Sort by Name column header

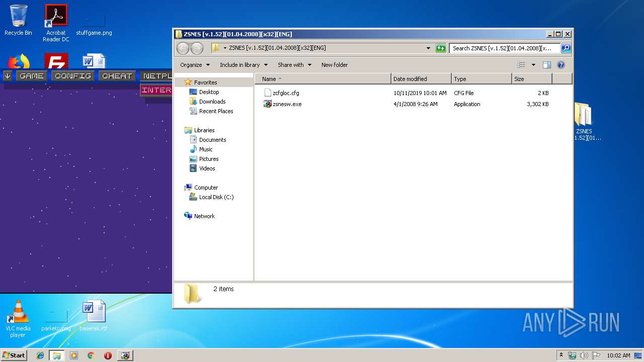(x=323, y=79)
